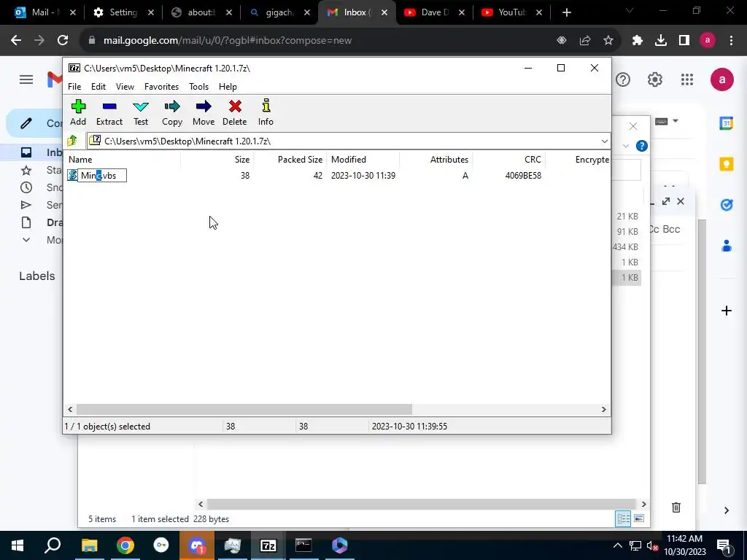
Task: Open Command Prompt from taskbar
Action: coord(303,545)
